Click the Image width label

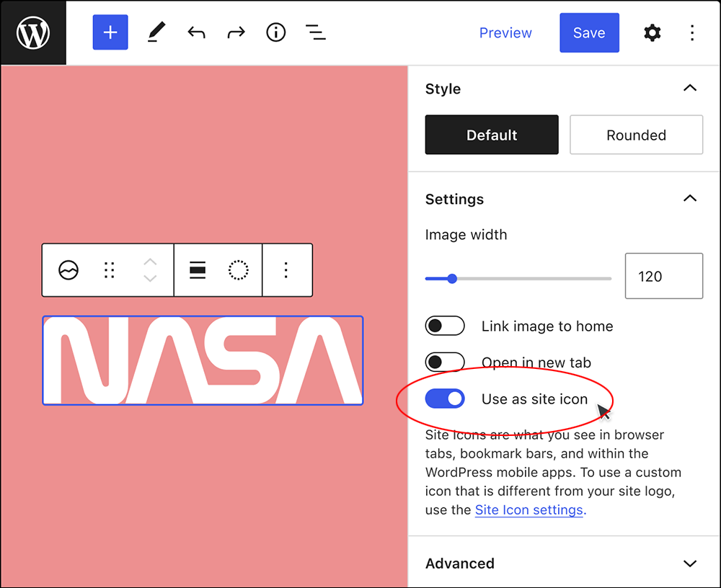pyautogui.click(x=466, y=234)
